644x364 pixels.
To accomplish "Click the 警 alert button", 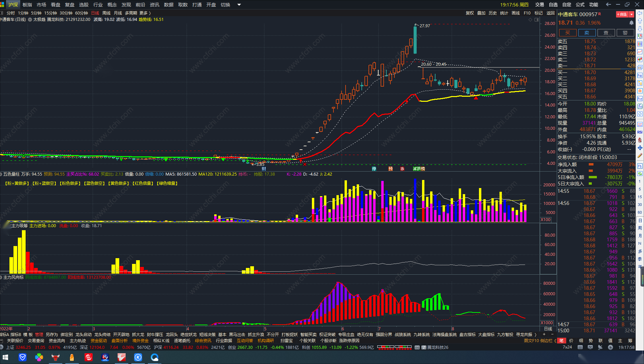I will (625, 33).
